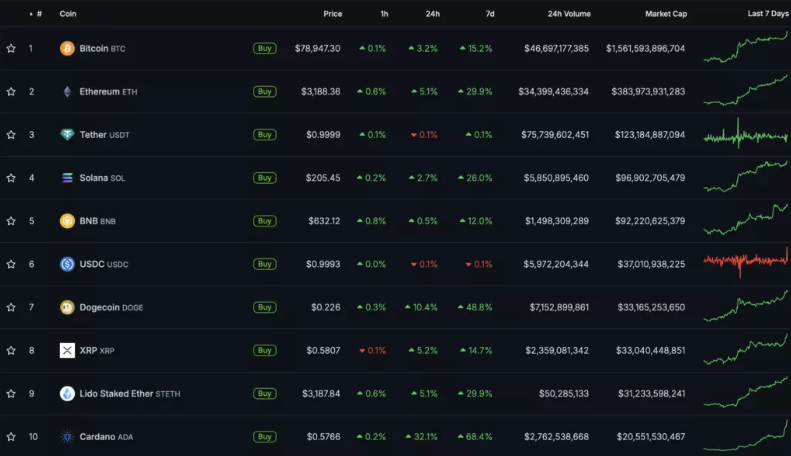Click the USDC logo icon
791x456 pixels.
coord(67,264)
